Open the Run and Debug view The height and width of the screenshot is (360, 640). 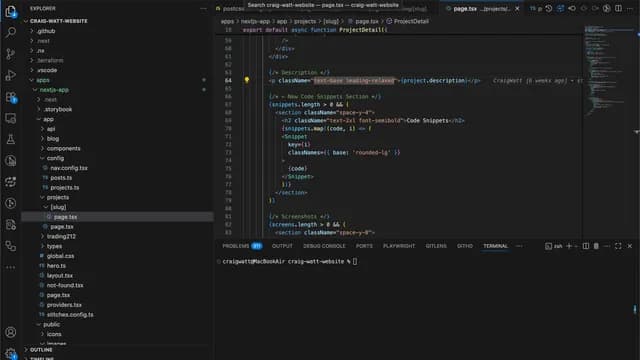click(x=11, y=75)
